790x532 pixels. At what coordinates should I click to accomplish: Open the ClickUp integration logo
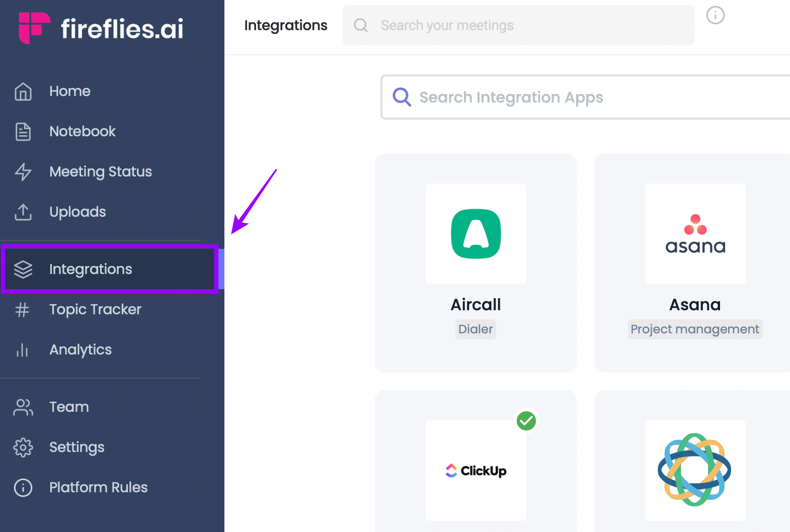(476, 471)
